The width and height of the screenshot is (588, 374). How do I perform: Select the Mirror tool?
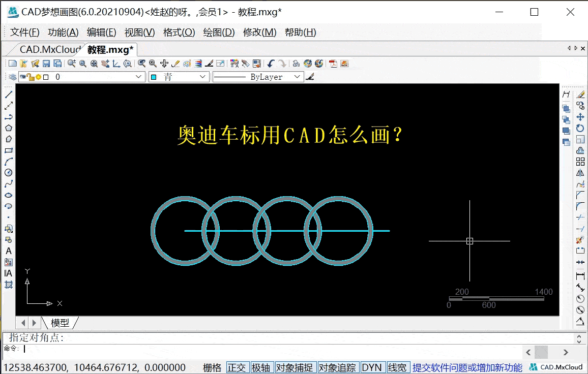(580, 173)
